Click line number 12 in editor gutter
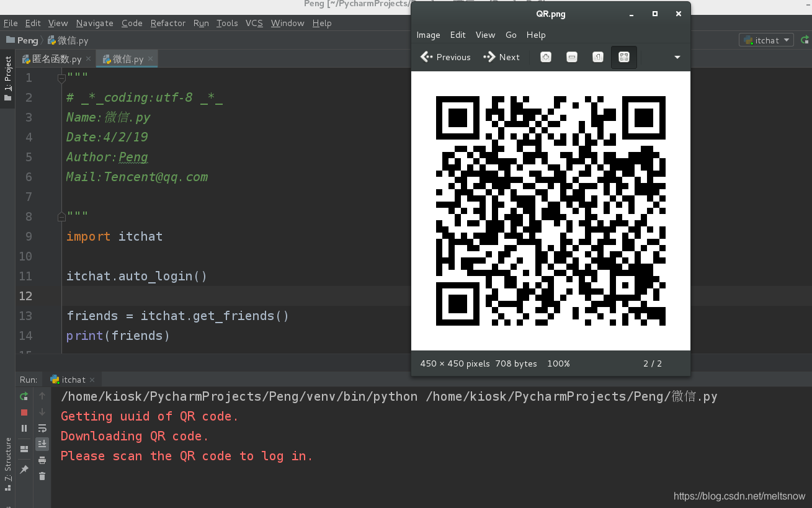The image size is (812, 508). [x=25, y=296]
